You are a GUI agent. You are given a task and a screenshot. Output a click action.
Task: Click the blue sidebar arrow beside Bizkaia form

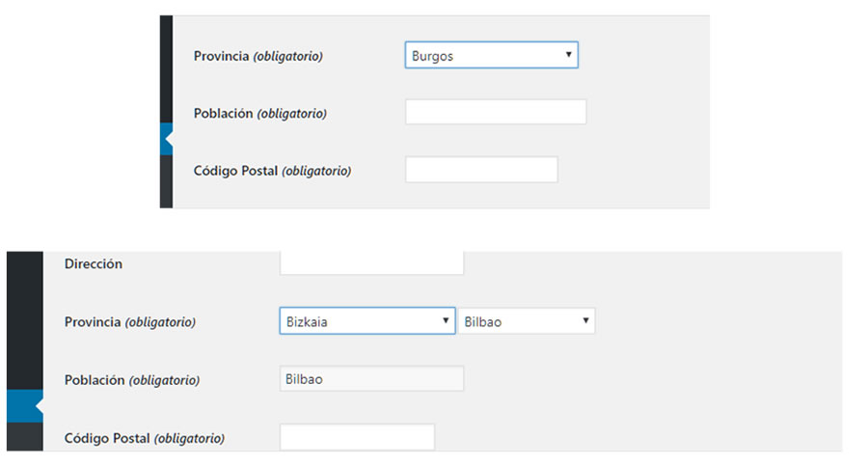coord(25,406)
